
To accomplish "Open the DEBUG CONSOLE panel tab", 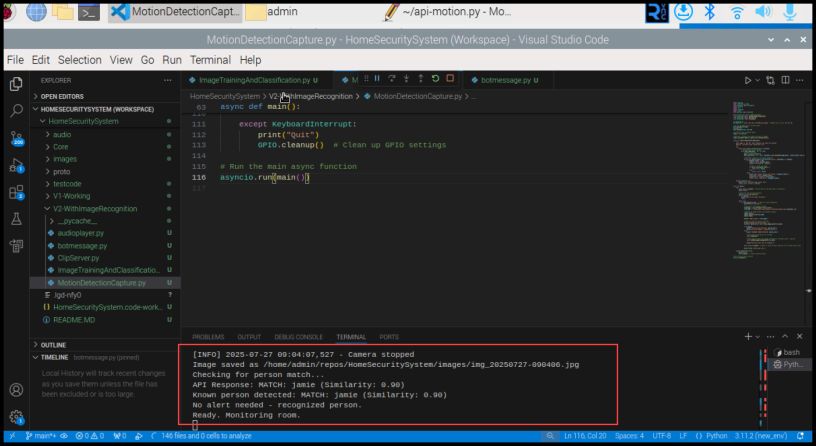I will coord(298,337).
